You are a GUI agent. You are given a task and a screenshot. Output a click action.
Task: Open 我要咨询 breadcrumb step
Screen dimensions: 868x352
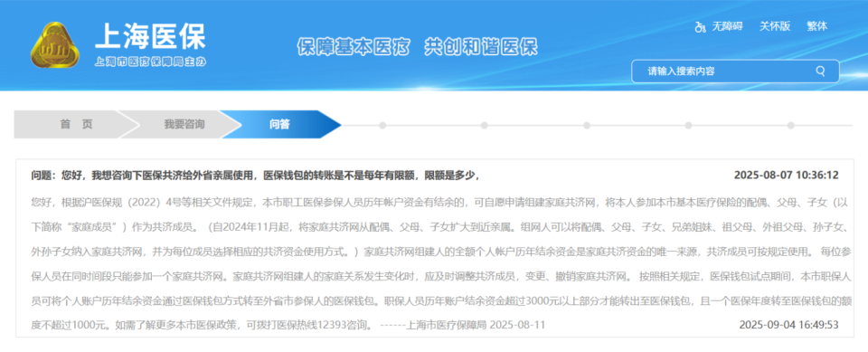(184, 125)
